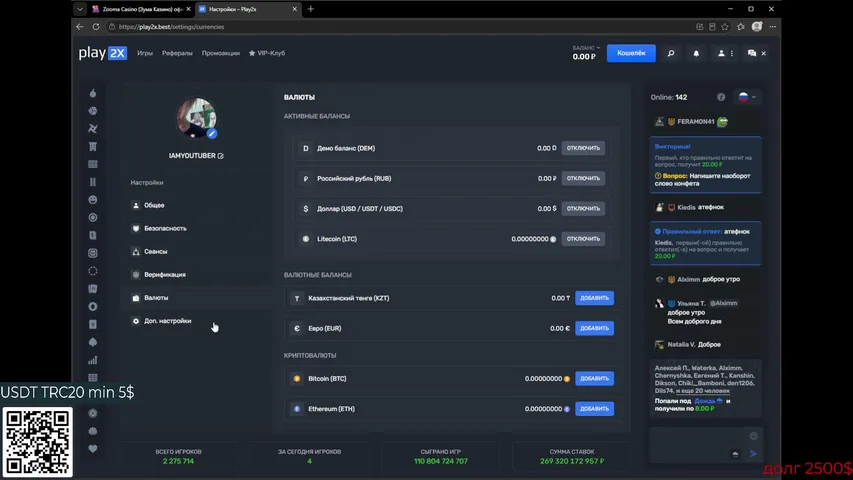Viewport: 853px width, 480px height.
Task: Click FERAMON41 username in chat
Action: [x=695, y=122]
